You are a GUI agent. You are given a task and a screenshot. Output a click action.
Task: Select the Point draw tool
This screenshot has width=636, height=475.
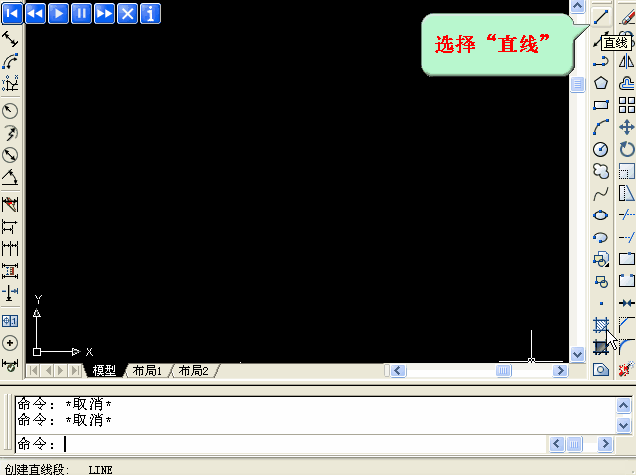601,303
